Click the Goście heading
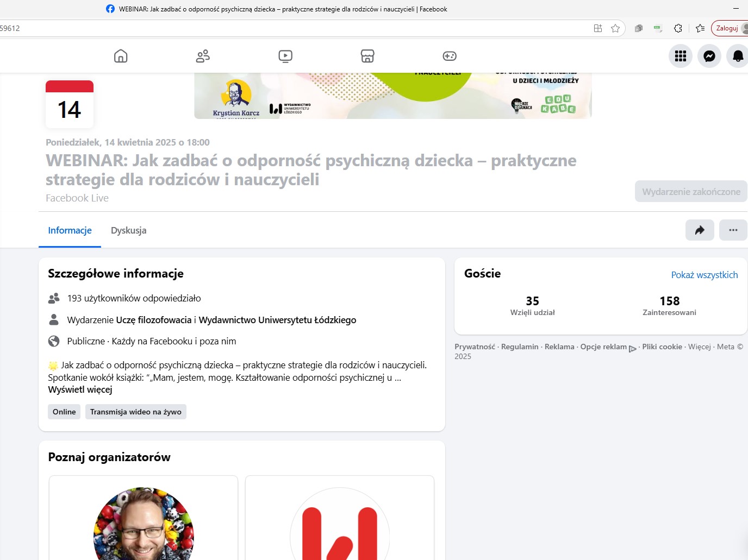Viewport: 748px width, 560px height. (483, 273)
